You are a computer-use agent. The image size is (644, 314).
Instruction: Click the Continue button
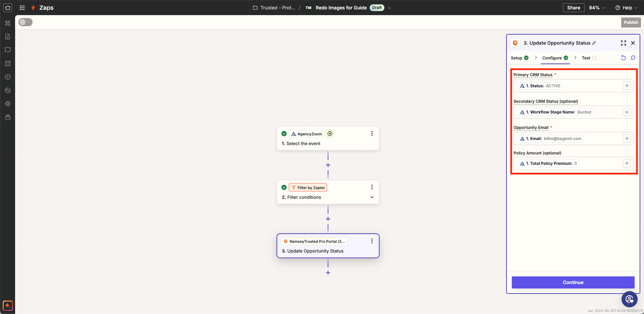pos(573,282)
